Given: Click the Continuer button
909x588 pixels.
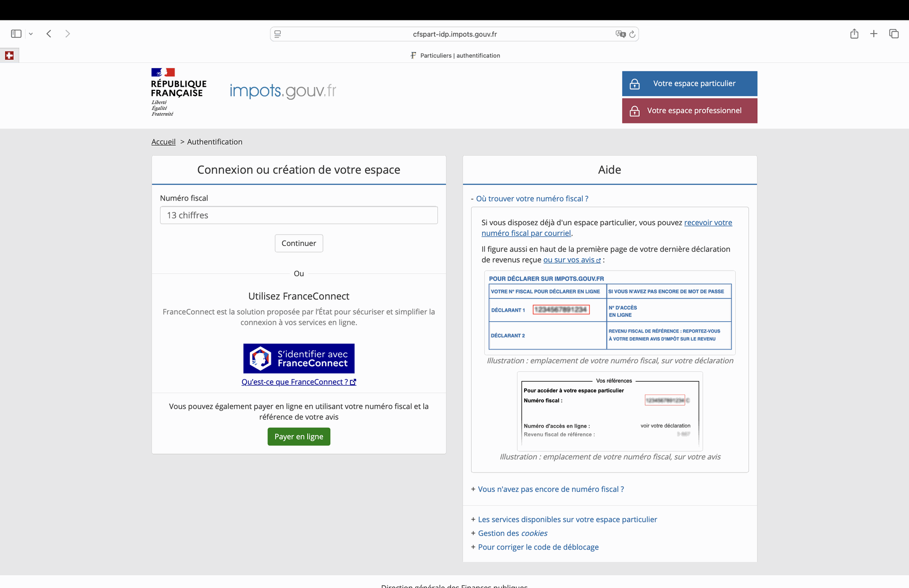Looking at the screenshot, I should click(299, 243).
